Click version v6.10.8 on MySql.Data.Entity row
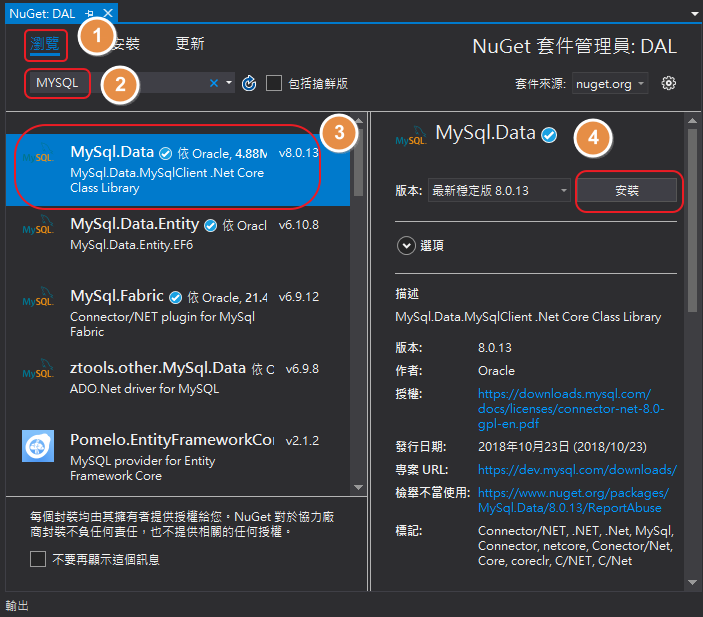Viewport: 703px width, 617px height. pos(299,225)
